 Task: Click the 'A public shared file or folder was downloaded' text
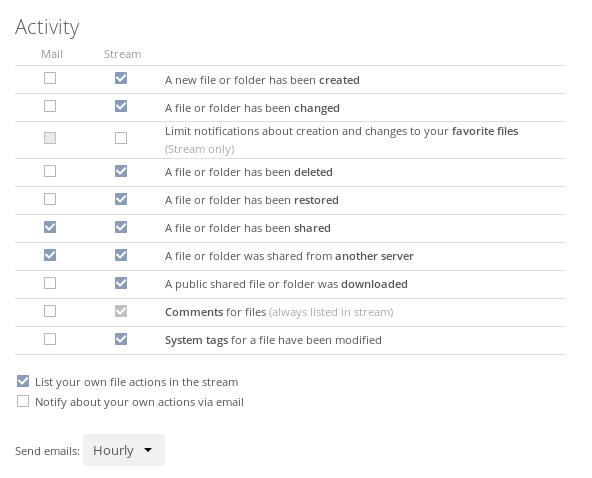pyautogui.click(x=286, y=284)
